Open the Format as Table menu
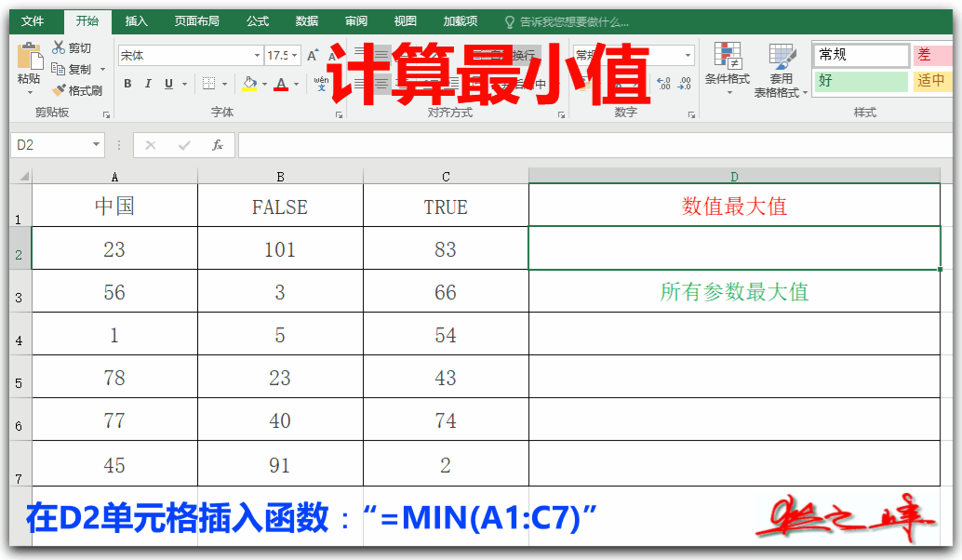Screen dimensions: 962x560 (781, 71)
